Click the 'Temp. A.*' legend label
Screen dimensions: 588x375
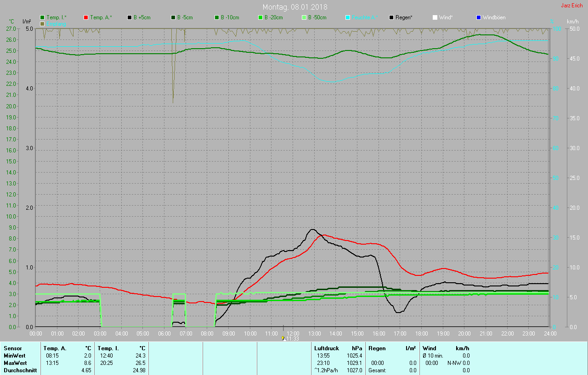[x=101, y=17]
